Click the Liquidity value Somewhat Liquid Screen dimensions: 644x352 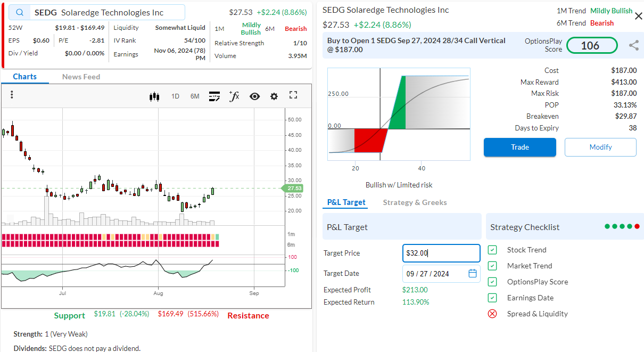click(180, 28)
